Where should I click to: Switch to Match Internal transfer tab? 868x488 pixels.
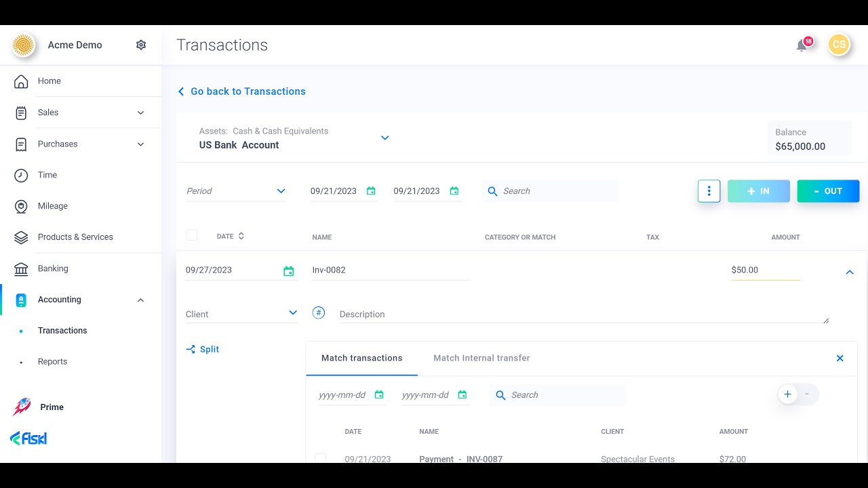[x=481, y=358]
